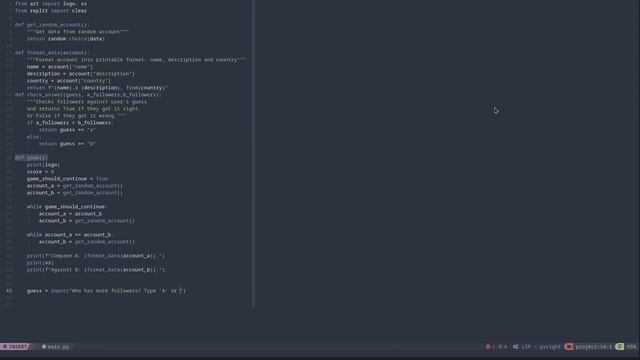Click the 'and returns True if they got it right' line
Viewport: 640px width, 360px height.
(84, 109)
